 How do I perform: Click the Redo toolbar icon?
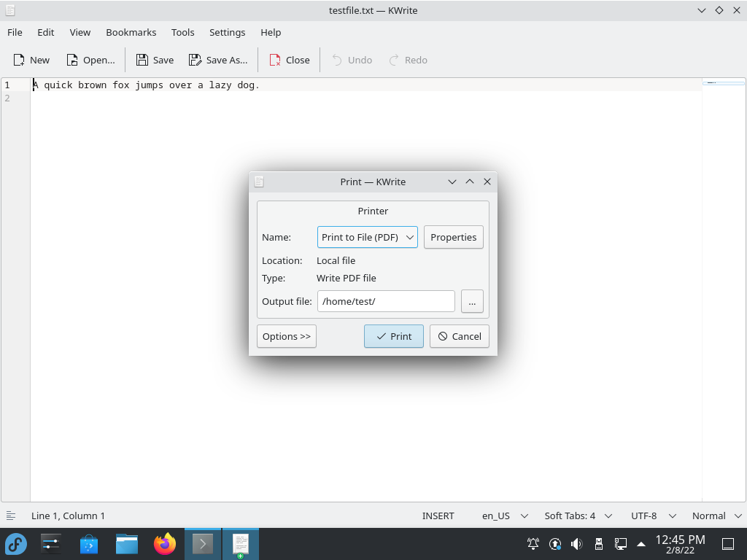point(394,60)
